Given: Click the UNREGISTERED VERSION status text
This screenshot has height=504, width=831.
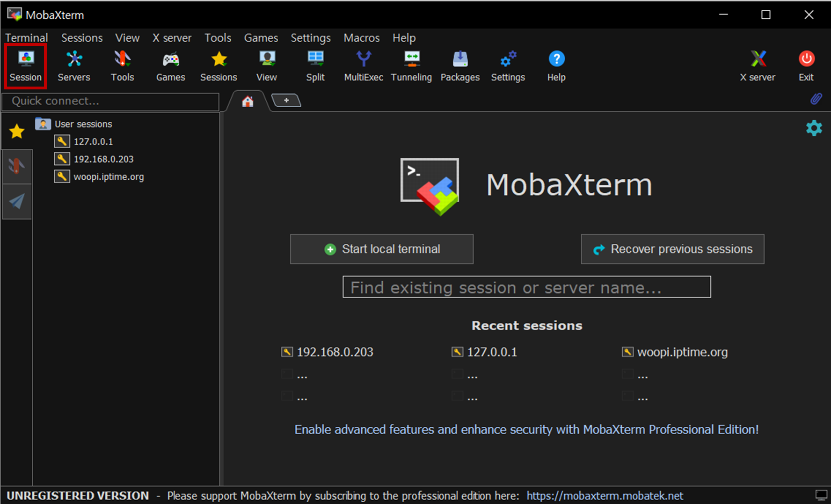Looking at the screenshot, I should click(x=78, y=496).
